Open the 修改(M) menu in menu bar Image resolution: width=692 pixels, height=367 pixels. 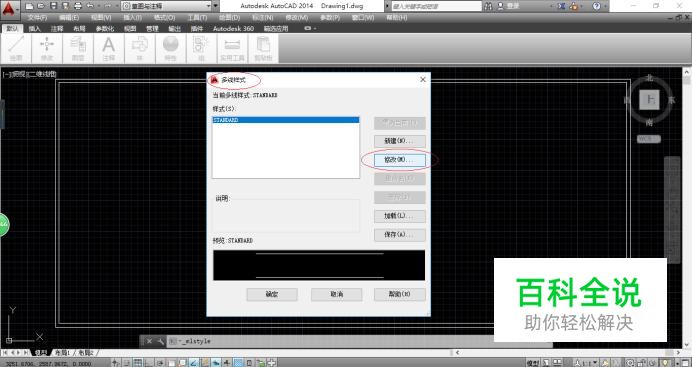[297, 18]
